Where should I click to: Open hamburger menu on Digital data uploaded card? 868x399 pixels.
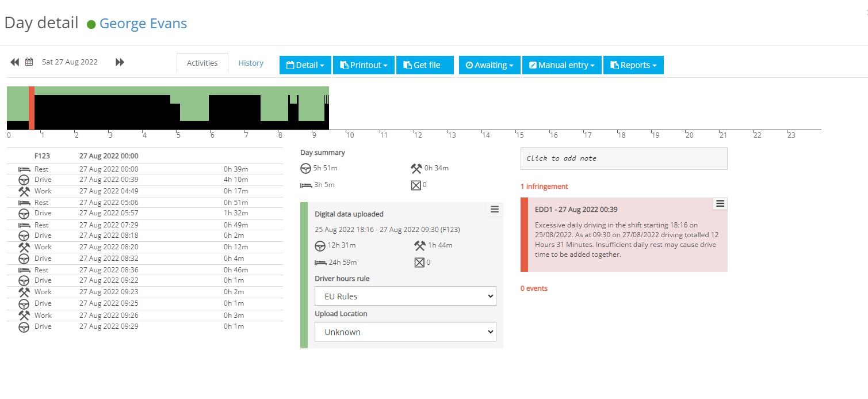coord(495,210)
